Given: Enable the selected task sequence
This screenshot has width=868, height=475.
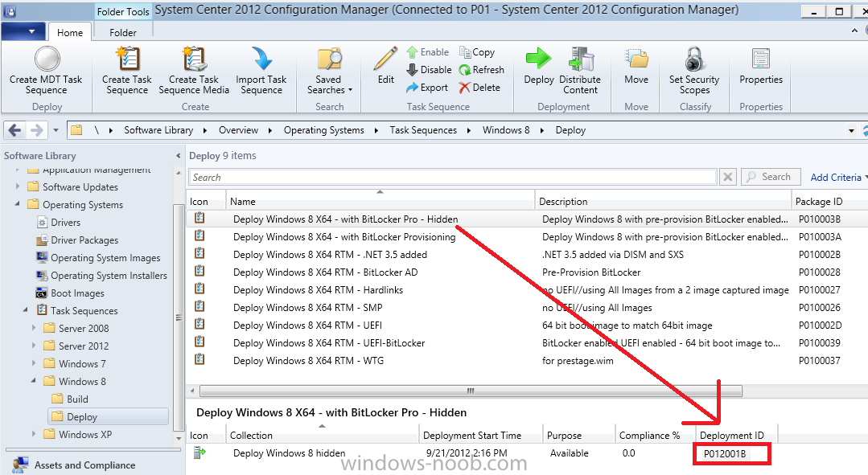Looking at the screenshot, I should click(428, 52).
